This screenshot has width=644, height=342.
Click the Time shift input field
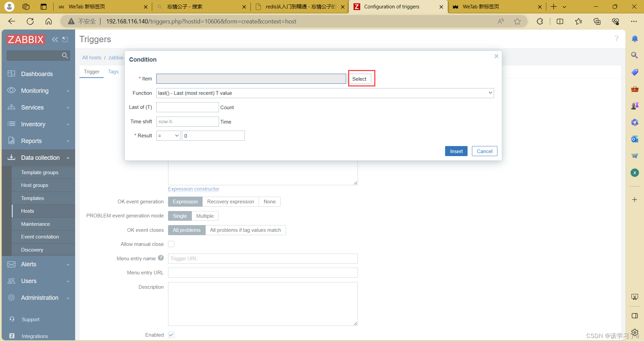pos(187,122)
